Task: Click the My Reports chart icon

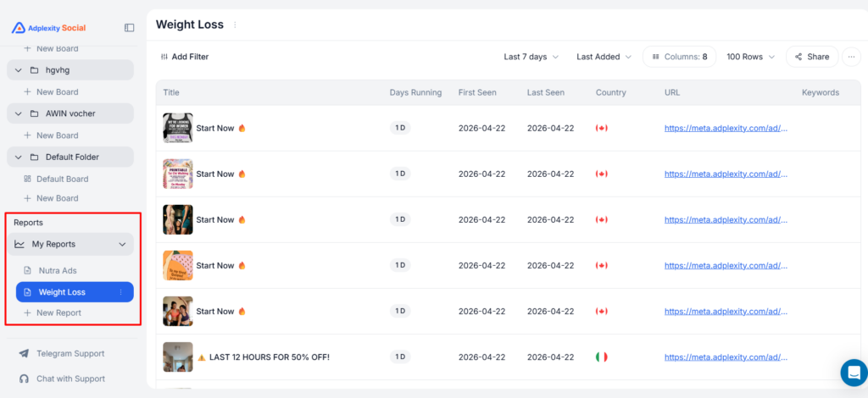Action: pyautogui.click(x=19, y=244)
